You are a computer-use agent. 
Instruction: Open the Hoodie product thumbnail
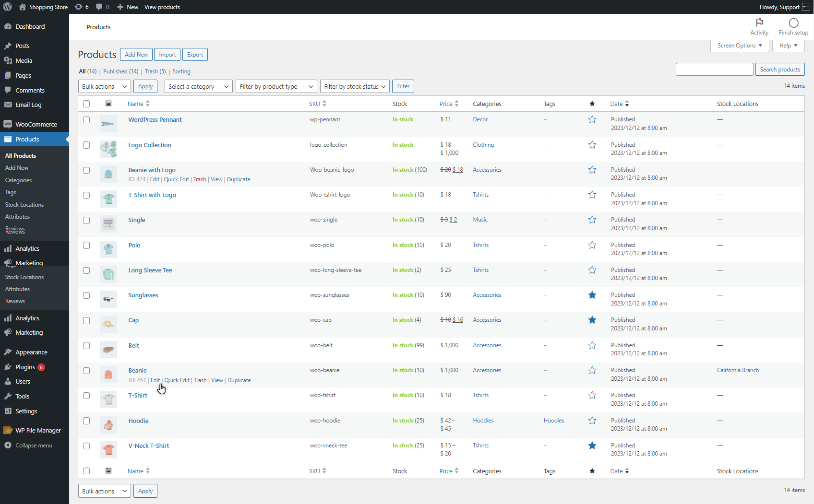(x=108, y=425)
